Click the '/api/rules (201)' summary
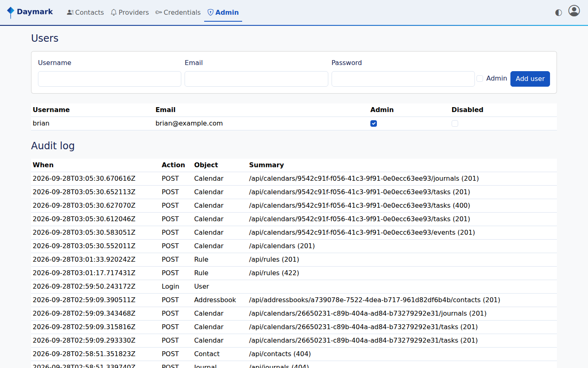Image resolution: width=588 pixels, height=368 pixels. [x=274, y=260]
